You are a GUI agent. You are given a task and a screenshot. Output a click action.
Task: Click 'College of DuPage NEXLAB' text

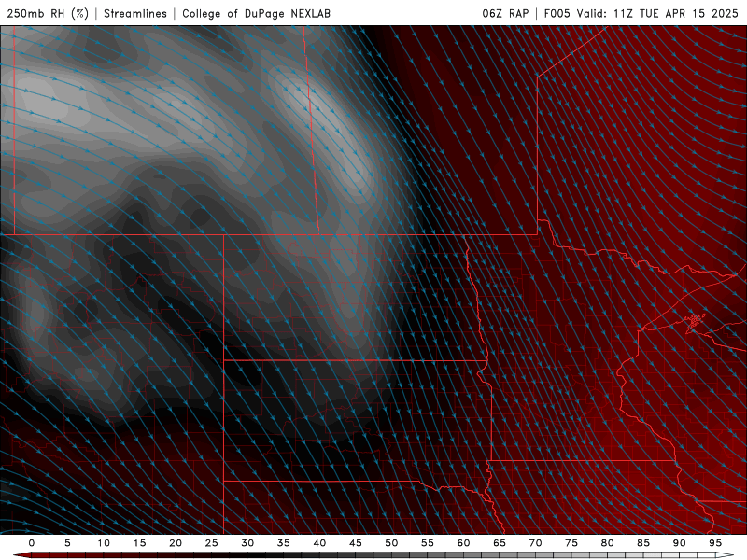coord(256,13)
